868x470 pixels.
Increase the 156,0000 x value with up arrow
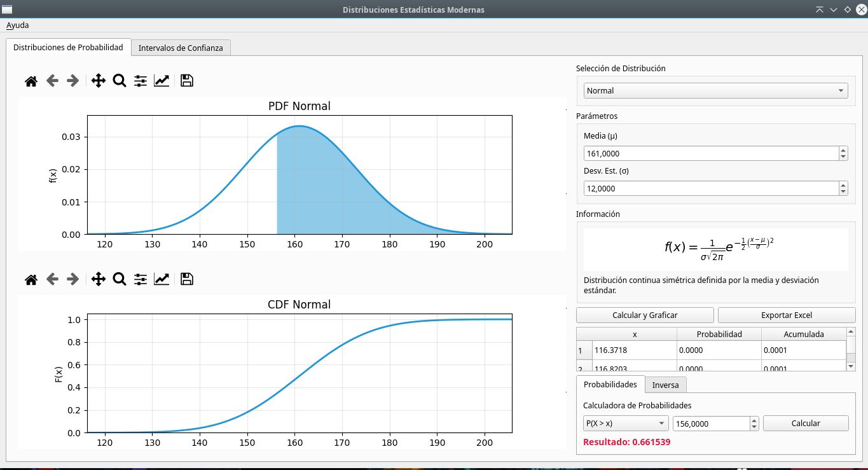pos(754,420)
